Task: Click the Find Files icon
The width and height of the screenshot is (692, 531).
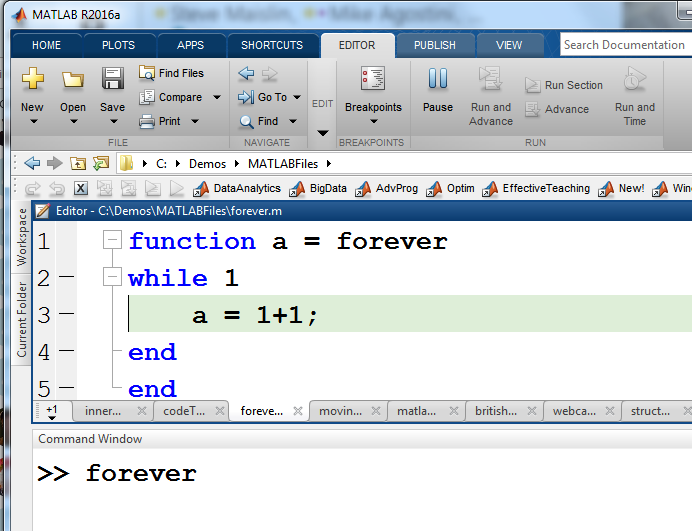Action: 147,73
